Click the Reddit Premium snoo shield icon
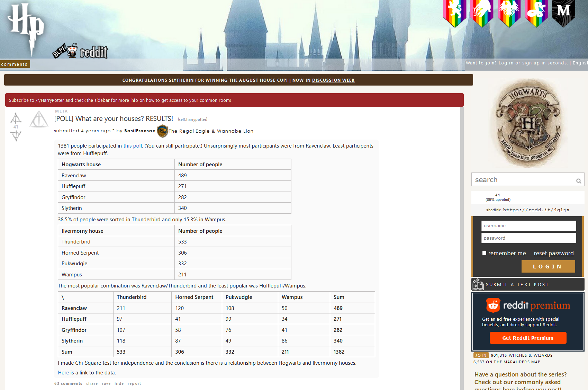This screenshot has width=588, height=390. click(493, 305)
